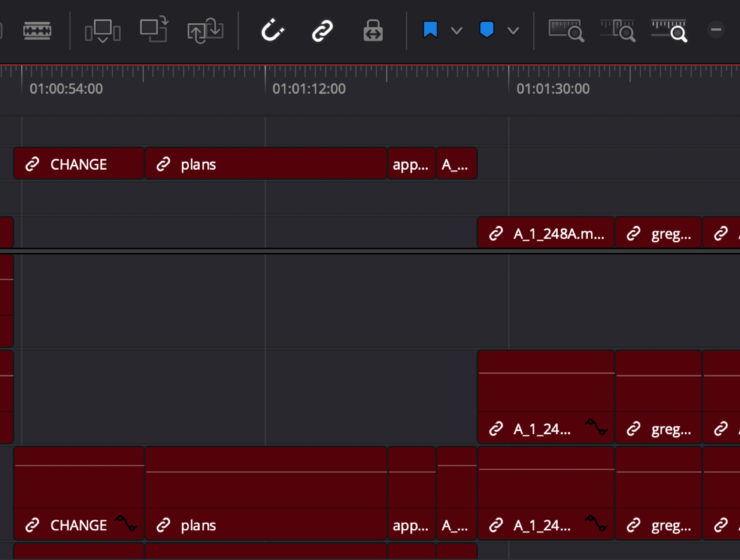Click the volume line in plans audio clip
The image size is (740, 560).
point(266,472)
